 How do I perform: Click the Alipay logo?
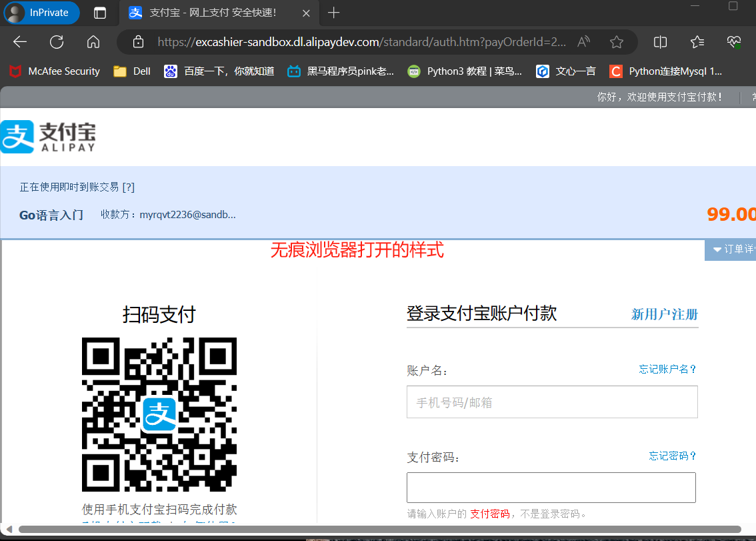tap(48, 137)
